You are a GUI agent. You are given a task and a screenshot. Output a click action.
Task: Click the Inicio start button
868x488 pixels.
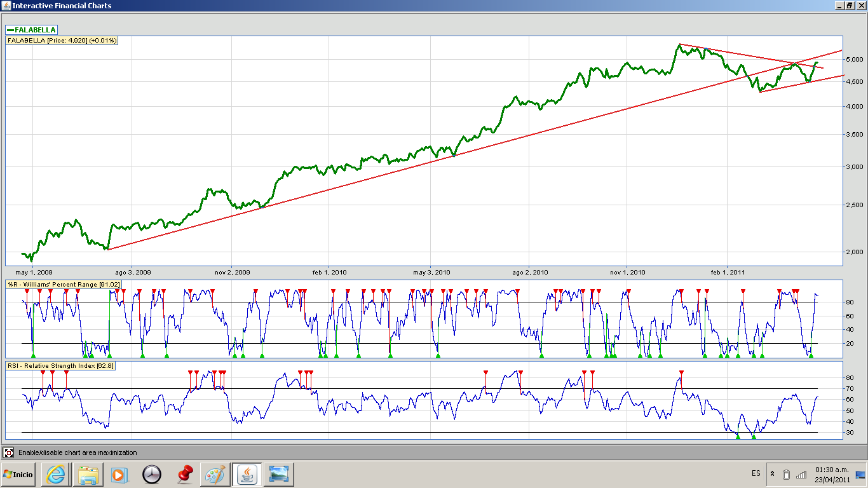pyautogui.click(x=18, y=474)
